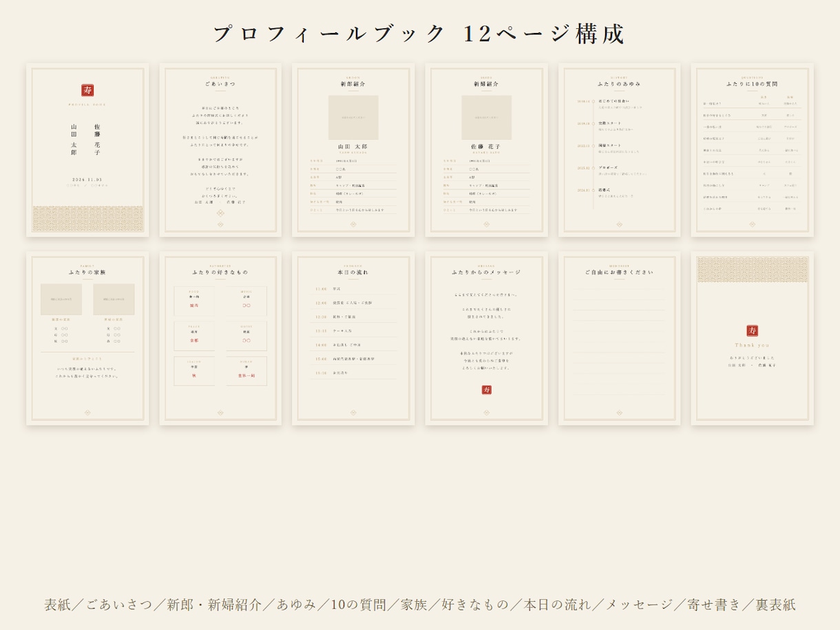Select the ご自由にお書きください memo page thumbnail
Viewport: 840px width, 630px height.
(x=619, y=338)
